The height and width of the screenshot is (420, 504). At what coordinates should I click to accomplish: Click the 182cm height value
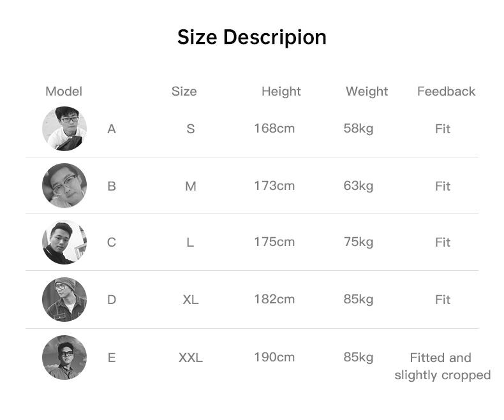(x=274, y=300)
